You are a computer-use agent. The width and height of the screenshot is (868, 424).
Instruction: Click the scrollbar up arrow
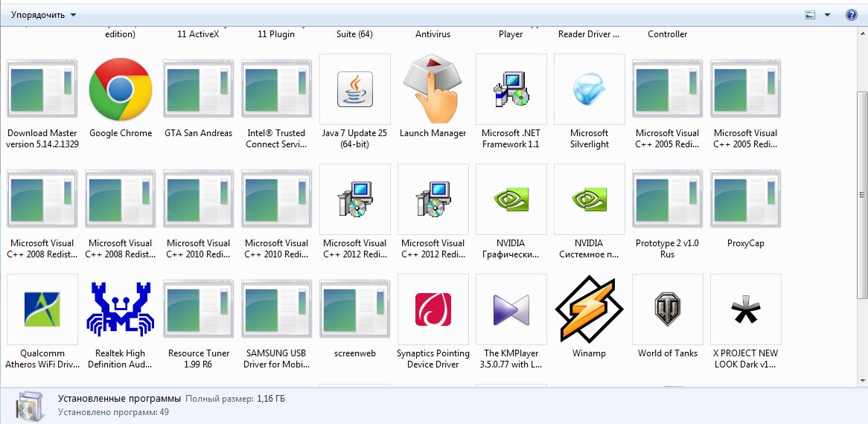click(x=862, y=33)
